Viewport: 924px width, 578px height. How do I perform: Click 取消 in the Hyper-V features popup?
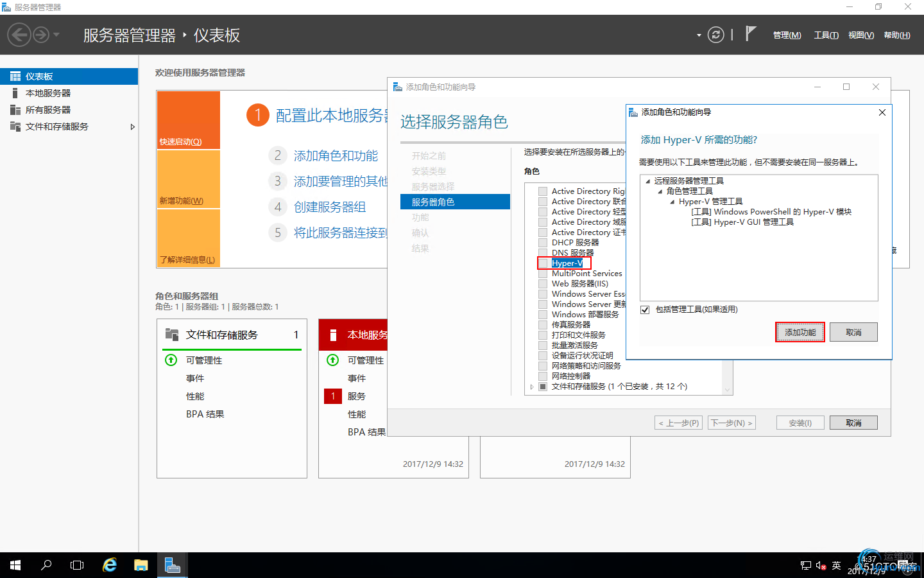[x=853, y=332]
